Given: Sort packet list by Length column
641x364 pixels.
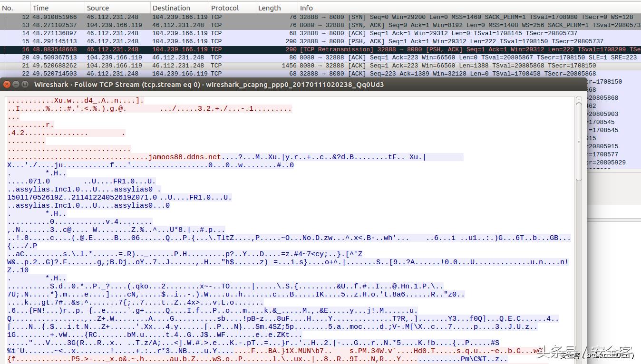Looking at the screenshot, I should click(x=276, y=8).
